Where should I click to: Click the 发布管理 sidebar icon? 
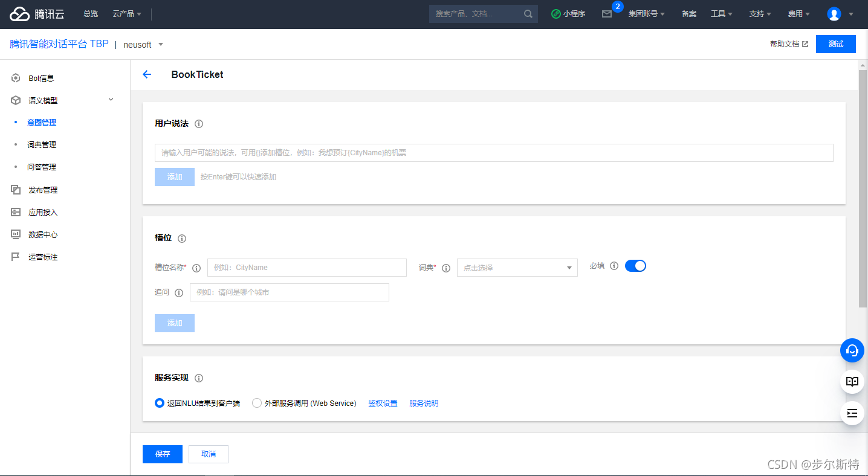[x=16, y=190]
